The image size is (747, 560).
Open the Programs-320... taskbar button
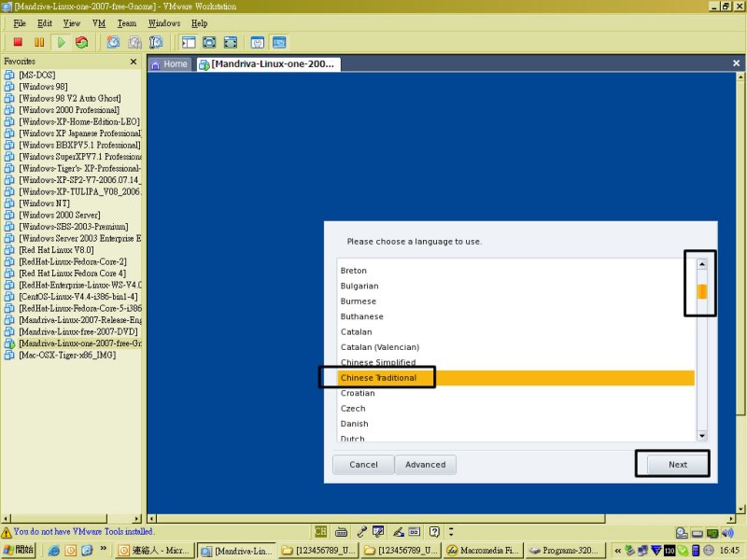tap(565, 551)
